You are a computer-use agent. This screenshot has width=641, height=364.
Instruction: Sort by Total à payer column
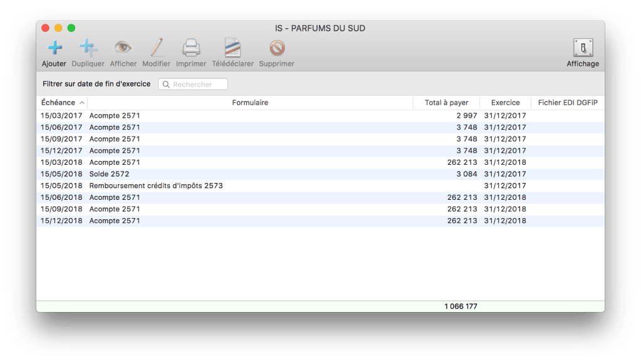[446, 103]
